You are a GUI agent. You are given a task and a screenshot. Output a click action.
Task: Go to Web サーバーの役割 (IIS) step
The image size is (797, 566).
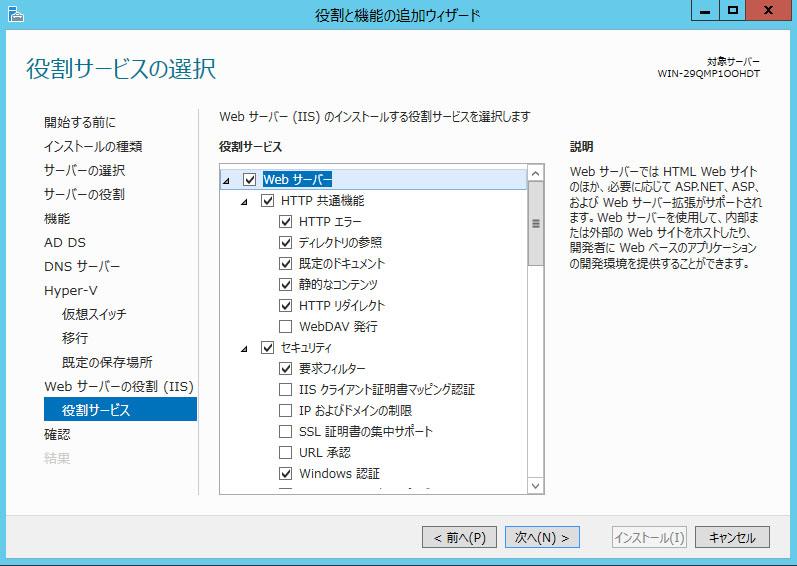[119, 386]
